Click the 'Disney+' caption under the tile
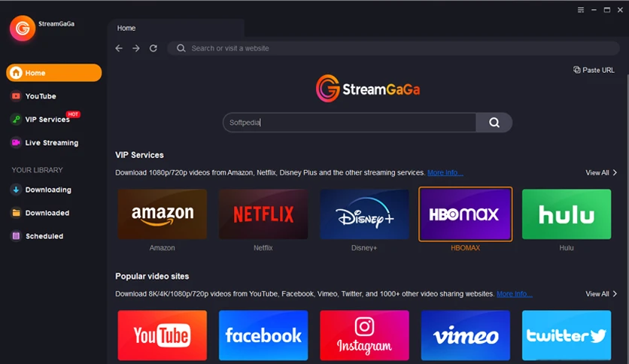Screen dimensions: 629x364 (x=364, y=247)
